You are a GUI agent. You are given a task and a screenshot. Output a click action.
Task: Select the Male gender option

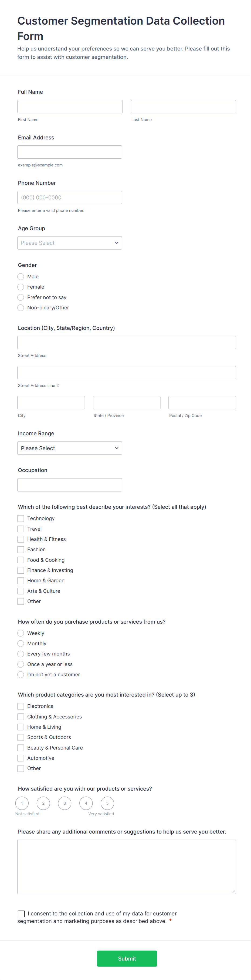coord(21,277)
